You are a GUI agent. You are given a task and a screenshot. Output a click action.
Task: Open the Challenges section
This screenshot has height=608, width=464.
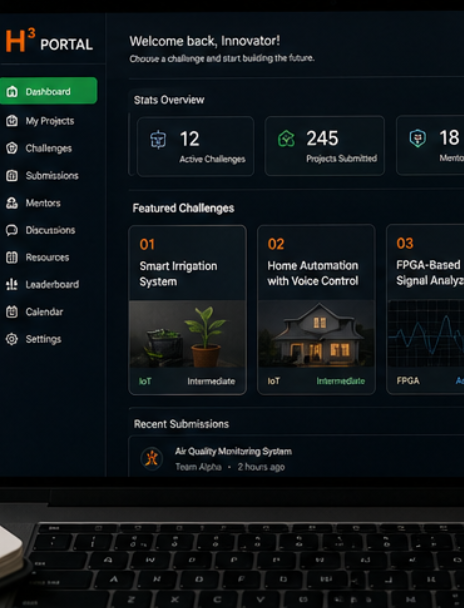coord(48,148)
